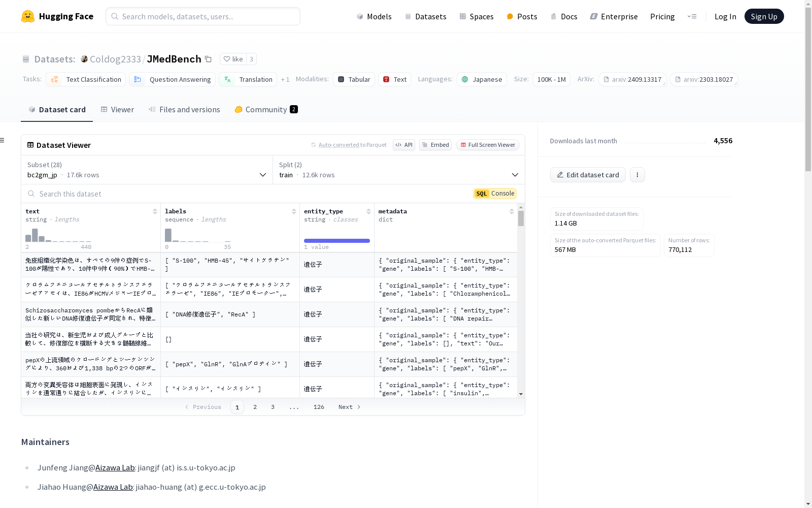
Task: Click the entity_type class distribution bar
Action: click(337, 241)
